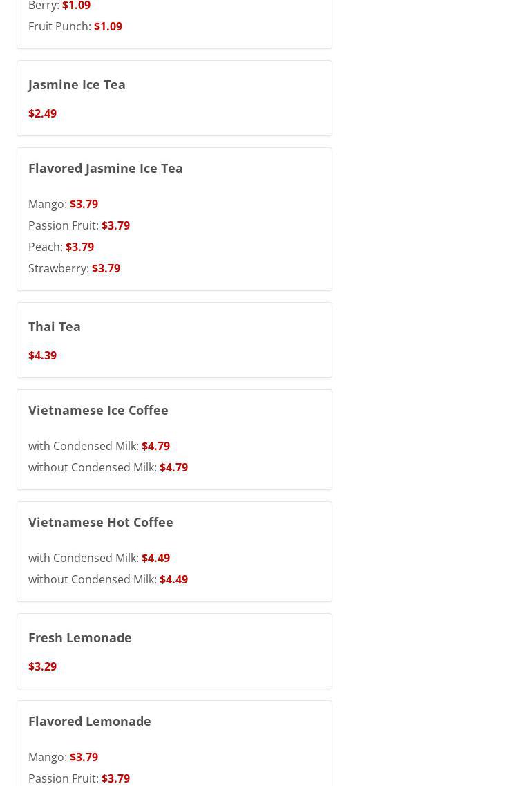The height and width of the screenshot is (786, 532).
Task: Choose the Strawberry flavor option
Action: click(74, 268)
